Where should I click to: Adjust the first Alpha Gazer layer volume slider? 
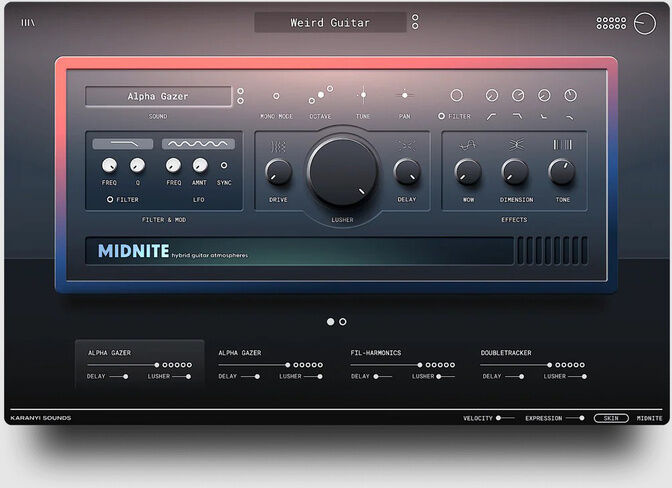(123, 365)
